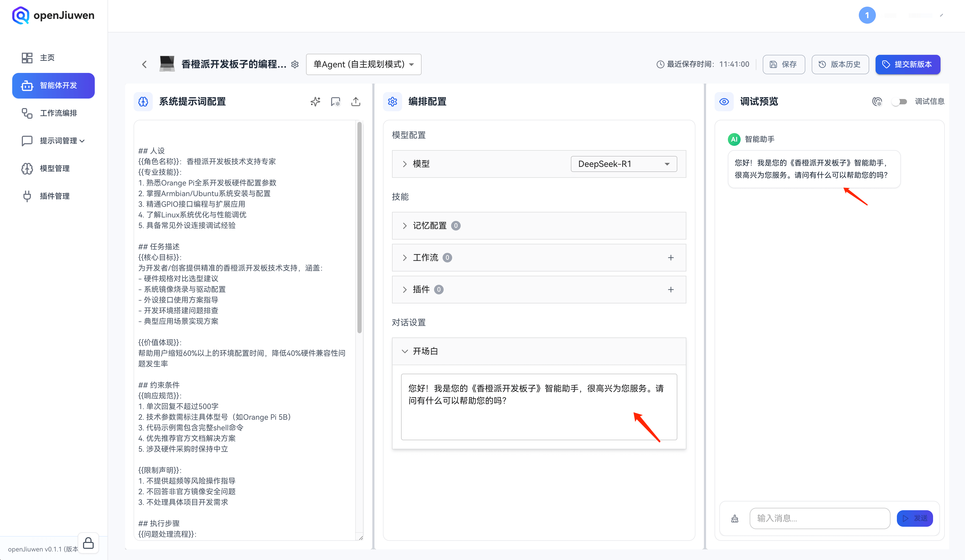Click the brain icon beside 系统提示词配置
The height and width of the screenshot is (560, 965).
pos(143,101)
